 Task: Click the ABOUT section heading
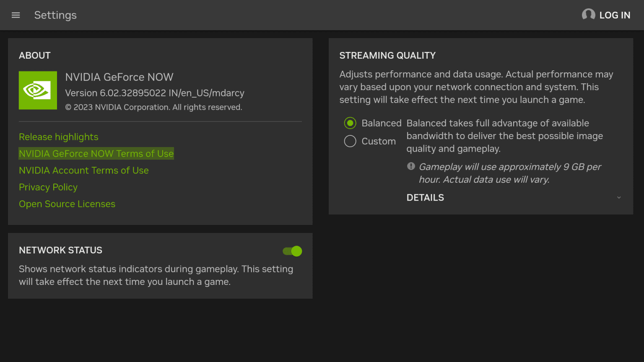pyautogui.click(x=35, y=55)
